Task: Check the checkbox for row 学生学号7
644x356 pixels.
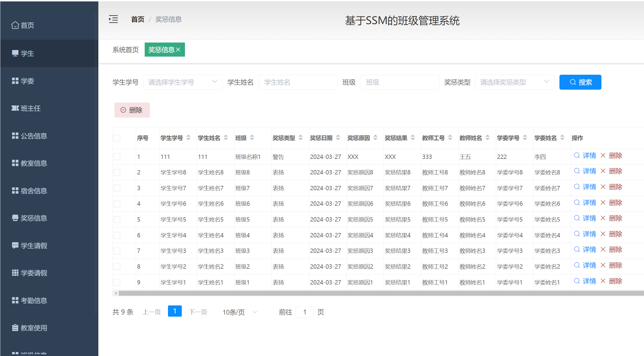Action: point(117,188)
